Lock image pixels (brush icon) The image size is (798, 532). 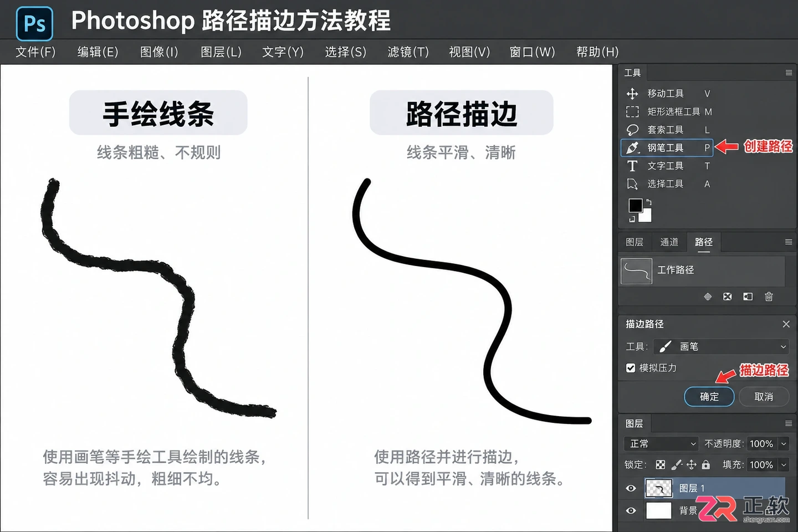pos(677,465)
